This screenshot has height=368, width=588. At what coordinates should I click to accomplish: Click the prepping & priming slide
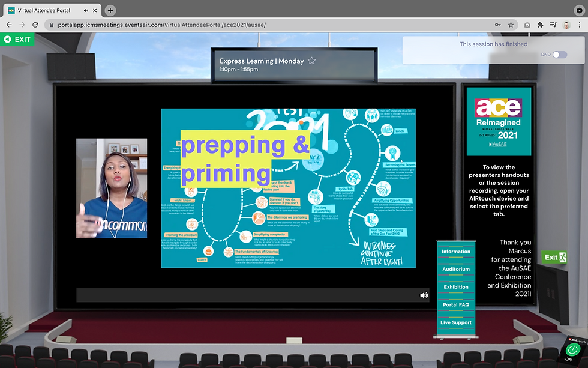point(289,189)
